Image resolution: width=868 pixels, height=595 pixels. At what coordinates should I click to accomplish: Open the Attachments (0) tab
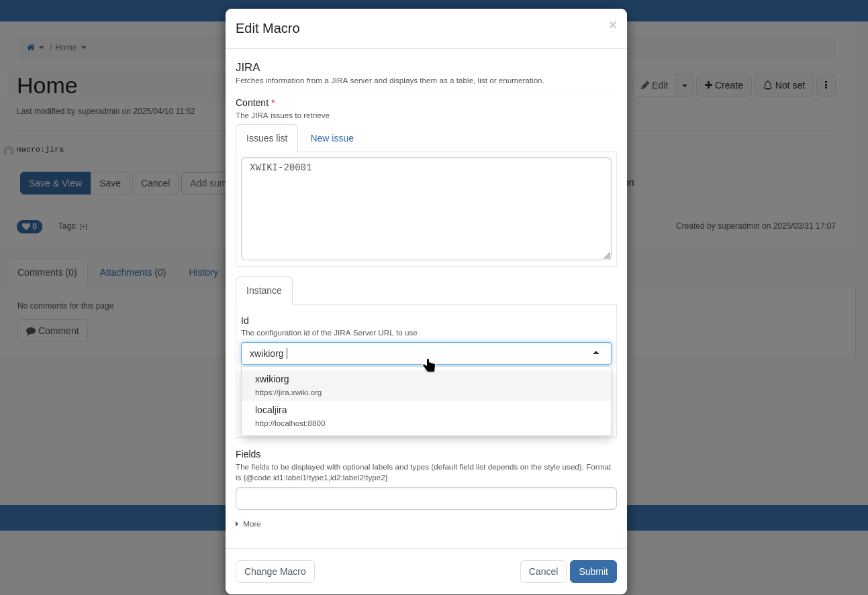coord(133,272)
